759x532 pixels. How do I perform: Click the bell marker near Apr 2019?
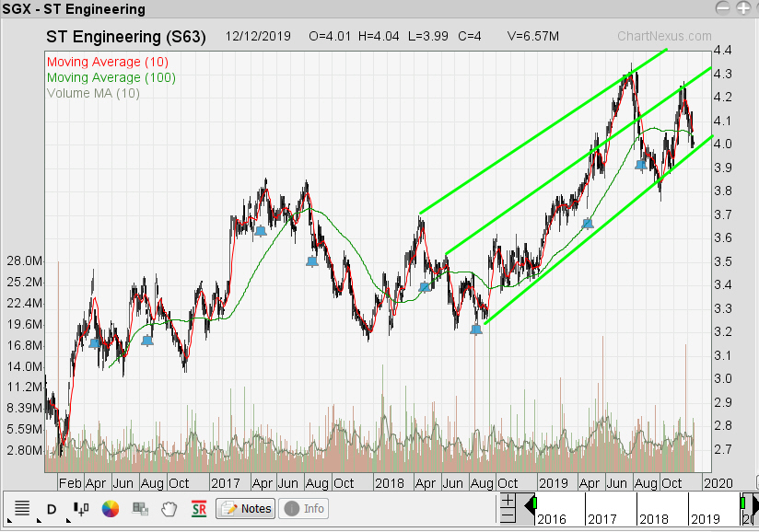[x=588, y=224]
